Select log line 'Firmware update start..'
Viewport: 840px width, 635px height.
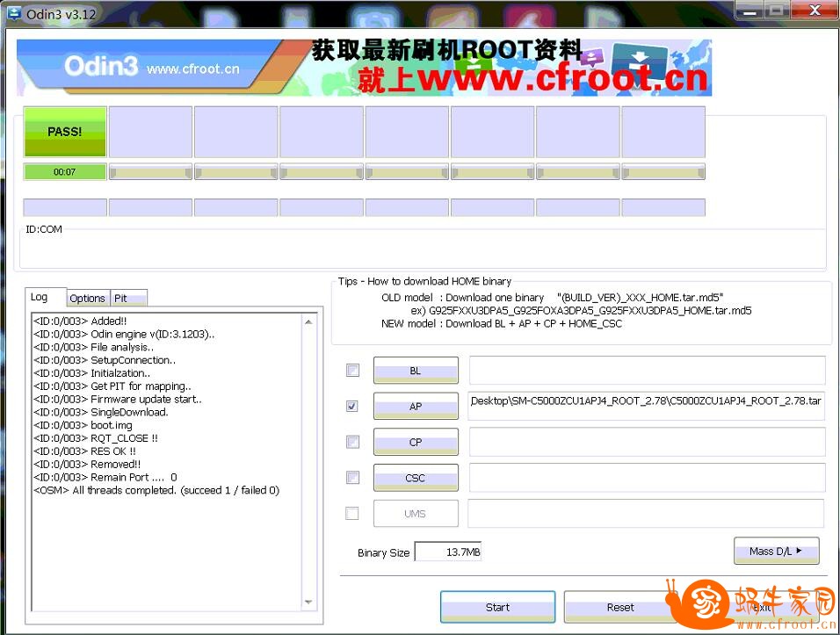(118, 400)
